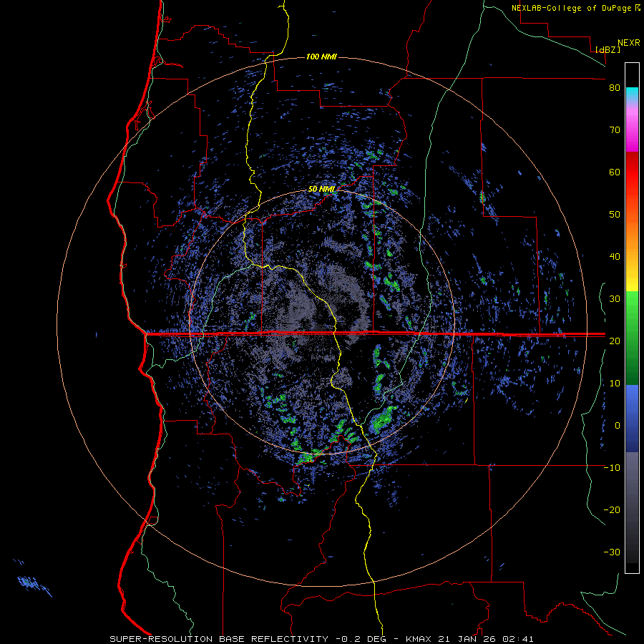Click the 80 value on dBZ scale
The width and height of the screenshot is (644, 644).
(615, 88)
